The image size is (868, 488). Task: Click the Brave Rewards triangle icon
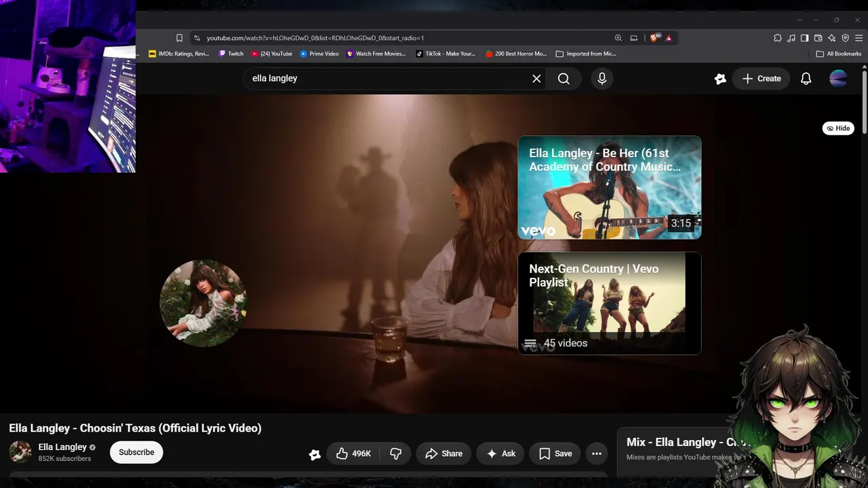[x=669, y=38]
